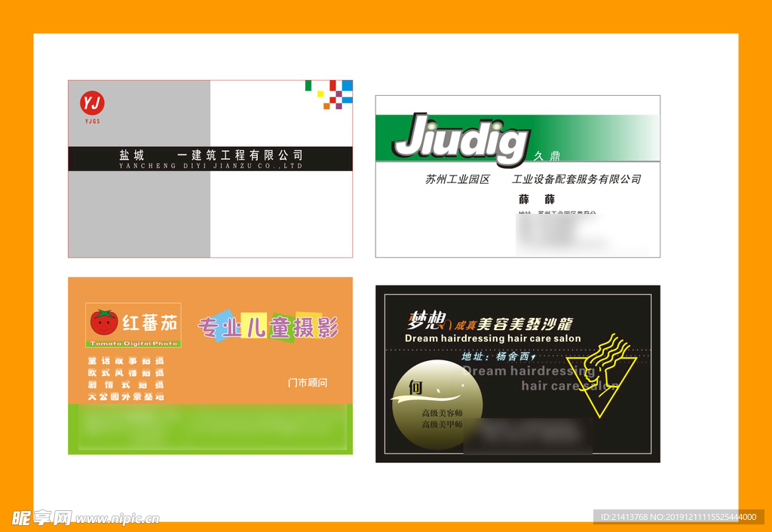Select the 高级美甲师 title
The width and height of the screenshot is (772, 532).
pyautogui.click(x=442, y=424)
